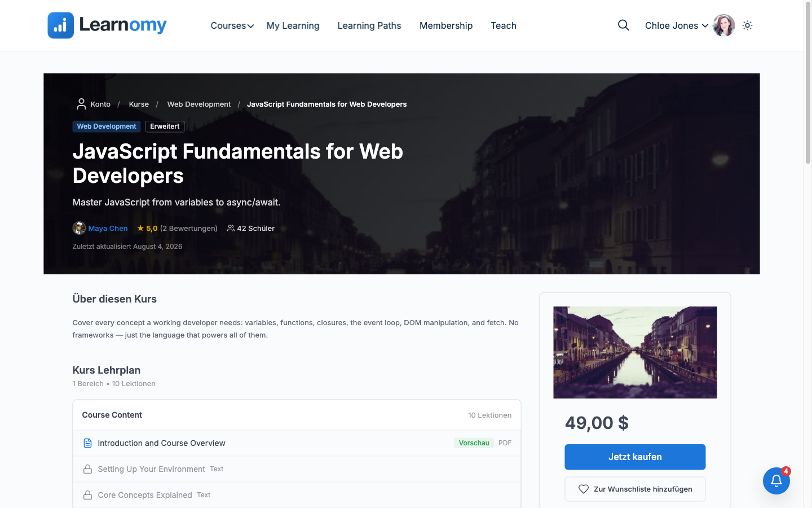
Task: Go to My Learning
Action: click(293, 25)
